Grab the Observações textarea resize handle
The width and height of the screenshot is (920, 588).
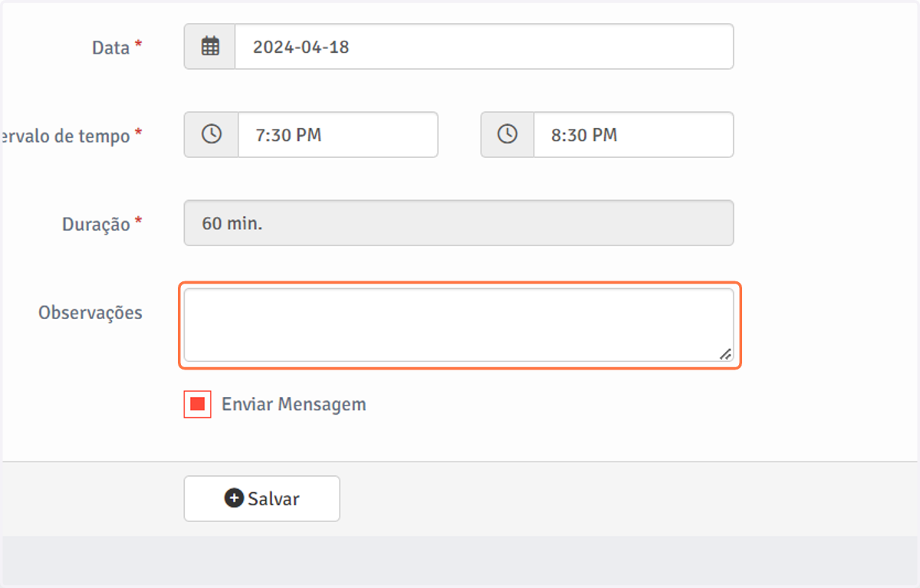tap(724, 353)
